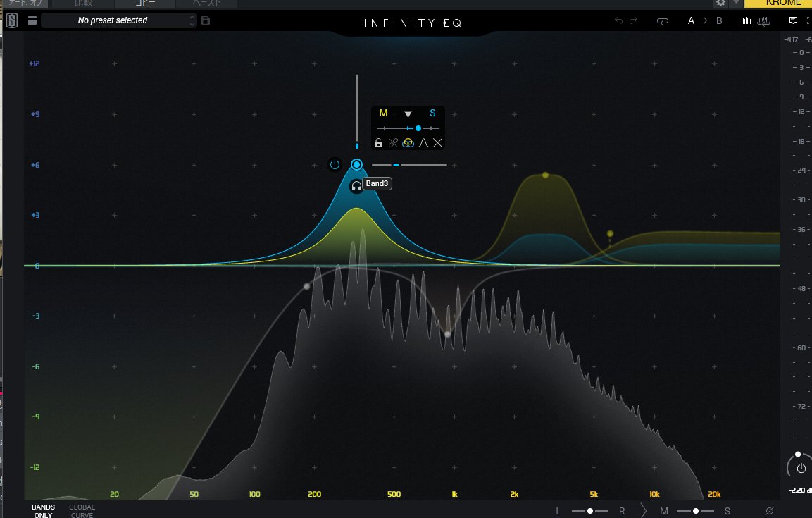812x518 pixels.
Task: Delete Band3 with the X icon
Action: click(x=437, y=143)
